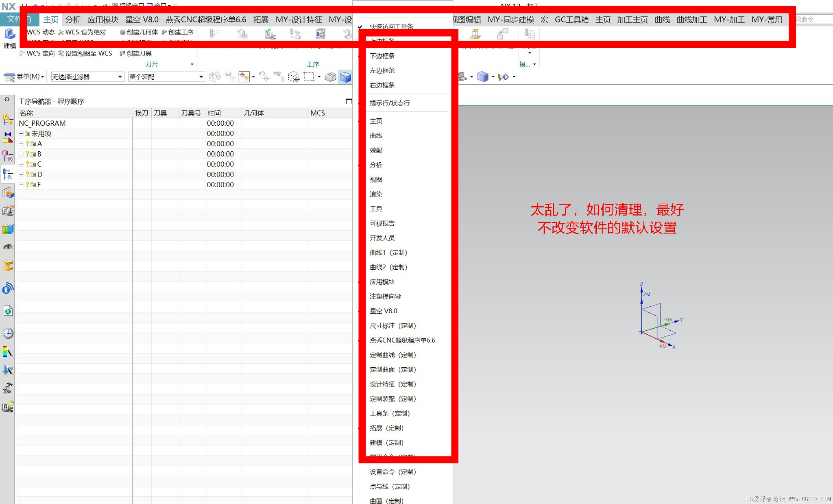Click the WCS 设为绝对 button

click(x=82, y=32)
